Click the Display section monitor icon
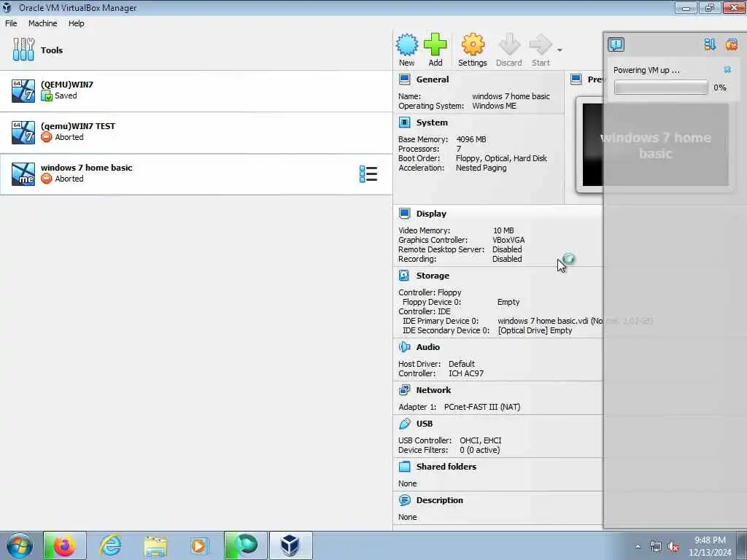 point(404,214)
